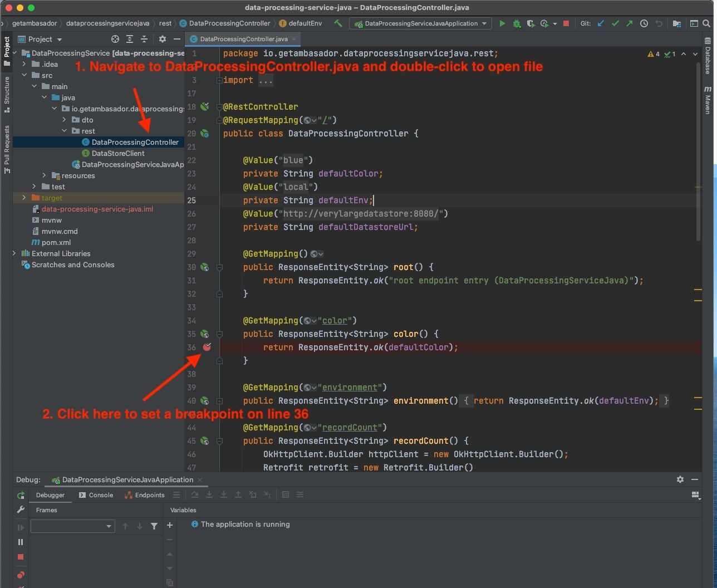Click the Profiler run icon in toolbar

pos(544,23)
